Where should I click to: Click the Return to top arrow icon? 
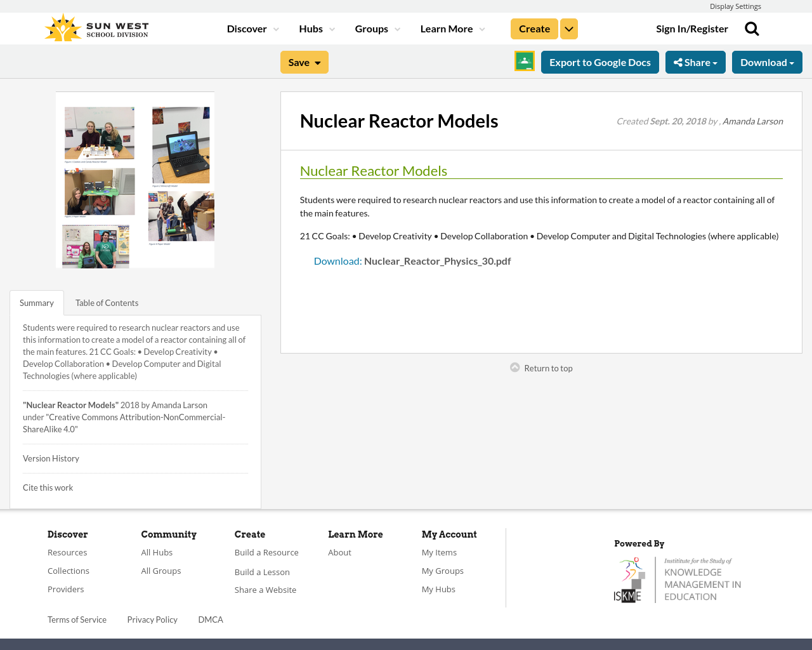(x=514, y=366)
